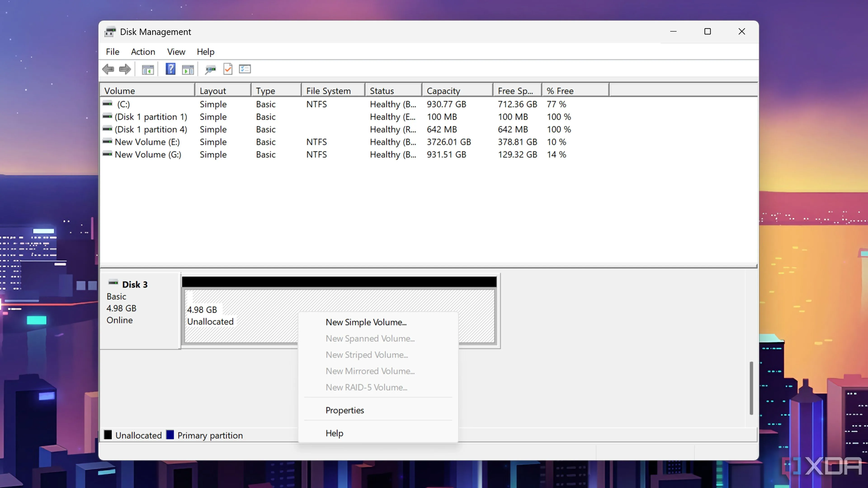This screenshot has height=488, width=868.
Task: Click the checkmark Properties toolbar icon
Action: (228, 69)
